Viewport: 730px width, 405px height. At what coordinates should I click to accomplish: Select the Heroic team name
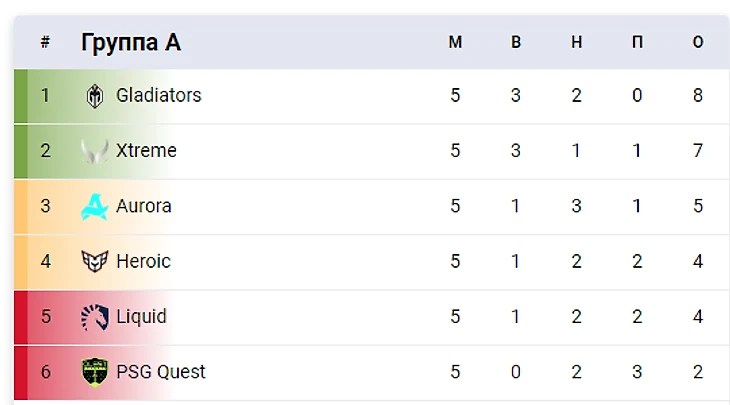[x=143, y=261]
